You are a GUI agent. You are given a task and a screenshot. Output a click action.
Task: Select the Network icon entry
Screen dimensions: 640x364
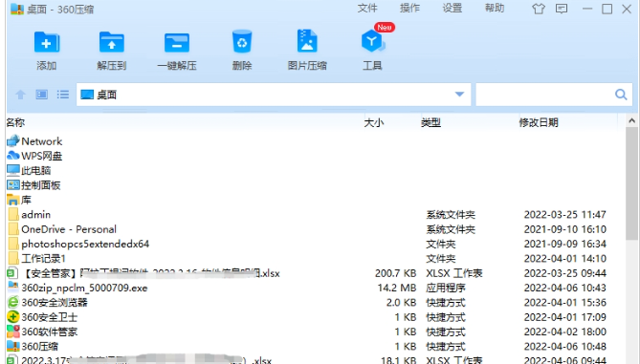13,141
